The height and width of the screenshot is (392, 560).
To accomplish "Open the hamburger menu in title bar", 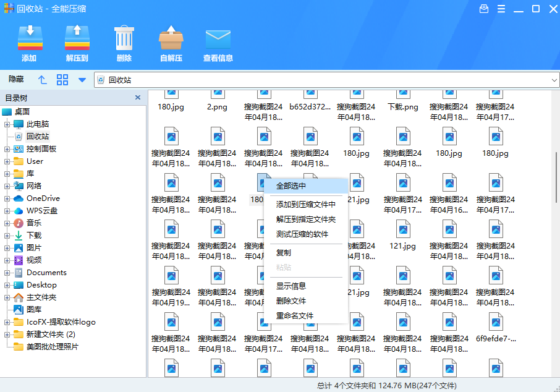I will click(503, 9).
